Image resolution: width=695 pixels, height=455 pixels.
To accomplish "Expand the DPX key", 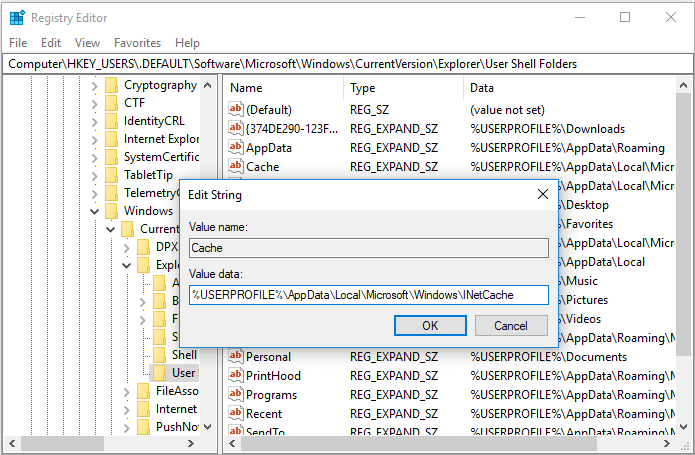I will coord(126,248).
